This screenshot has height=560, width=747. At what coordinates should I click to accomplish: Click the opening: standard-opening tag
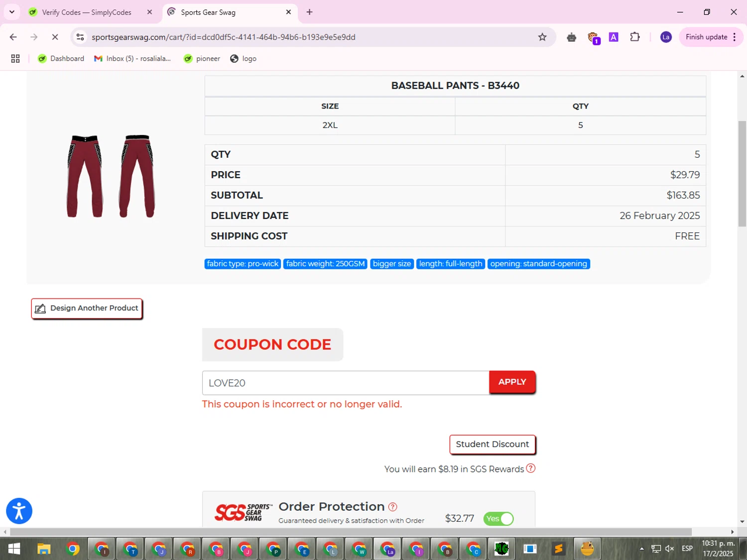click(538, 264)
